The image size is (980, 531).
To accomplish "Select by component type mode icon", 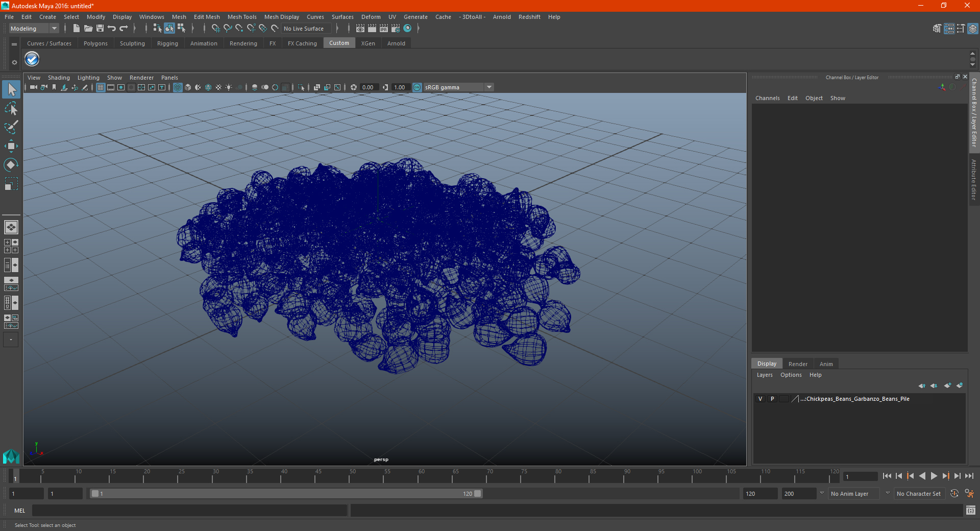I will tap(181, 29).
